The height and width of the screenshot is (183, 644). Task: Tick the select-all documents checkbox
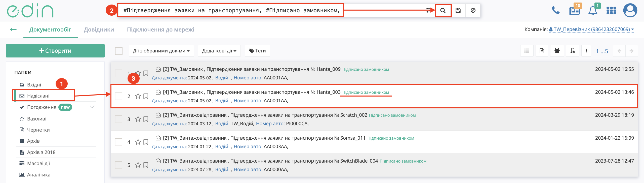119,51
